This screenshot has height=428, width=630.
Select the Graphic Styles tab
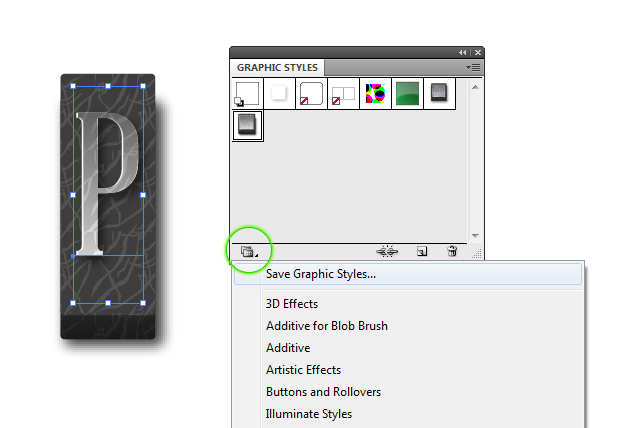pyautogui.click(x=277, y=68)
